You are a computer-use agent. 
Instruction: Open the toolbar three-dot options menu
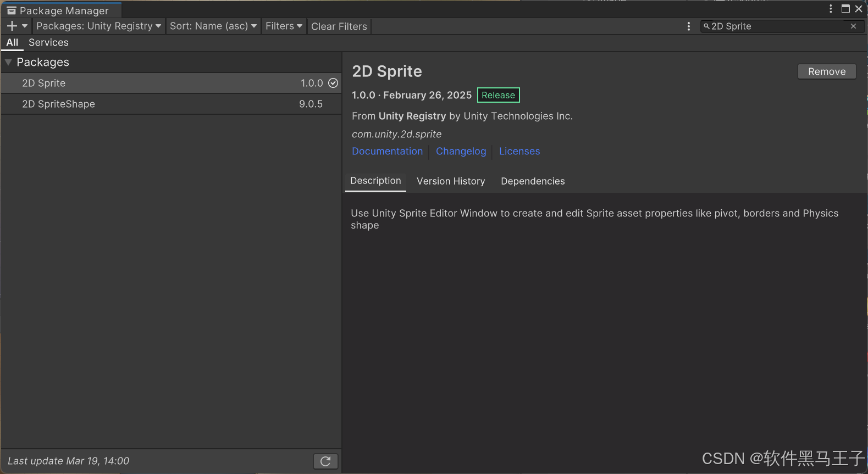click(x=689, y=26)
